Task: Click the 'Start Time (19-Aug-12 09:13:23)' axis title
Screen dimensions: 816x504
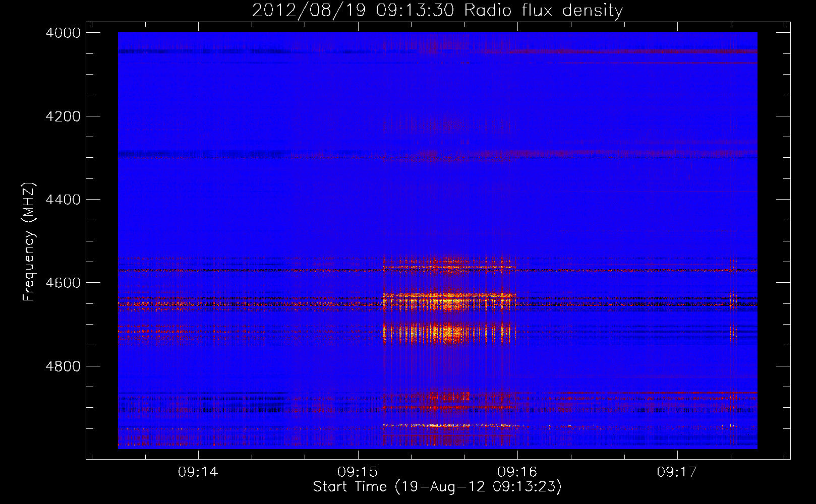Action: 437,487
